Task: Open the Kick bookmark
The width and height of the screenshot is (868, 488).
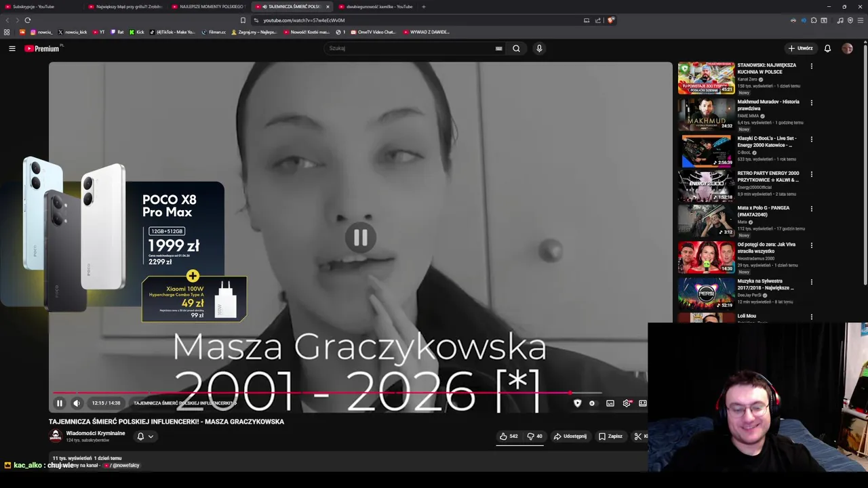Action: point(136,32)
